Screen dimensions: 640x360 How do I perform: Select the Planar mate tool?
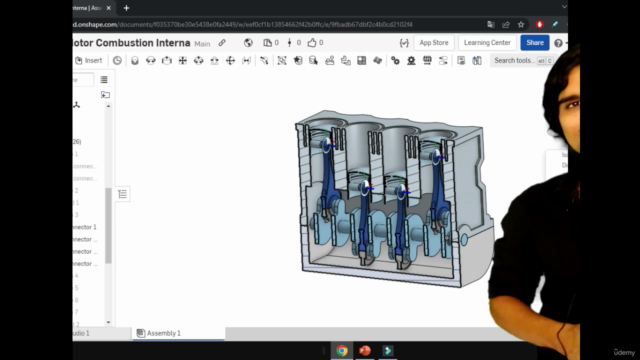click(182, 60)
